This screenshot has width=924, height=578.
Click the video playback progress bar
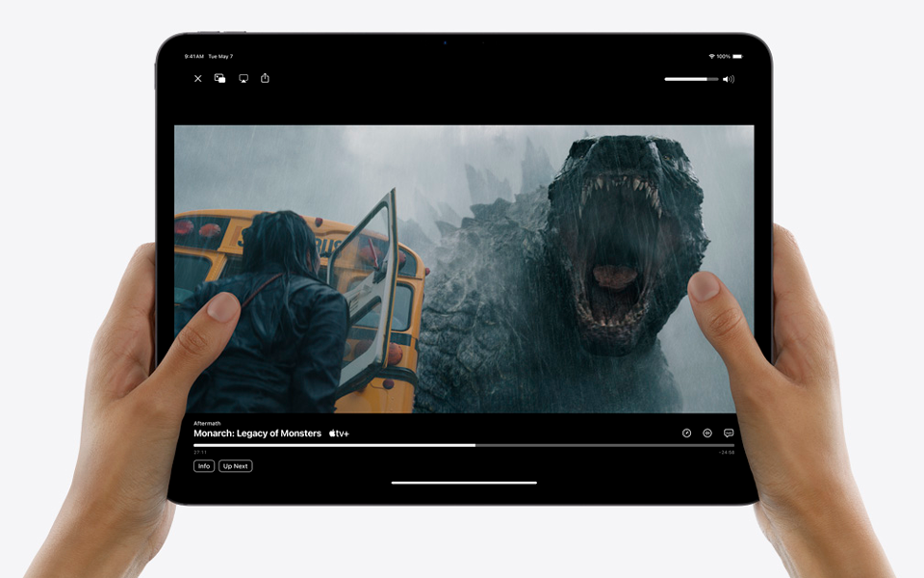[463, 445]
